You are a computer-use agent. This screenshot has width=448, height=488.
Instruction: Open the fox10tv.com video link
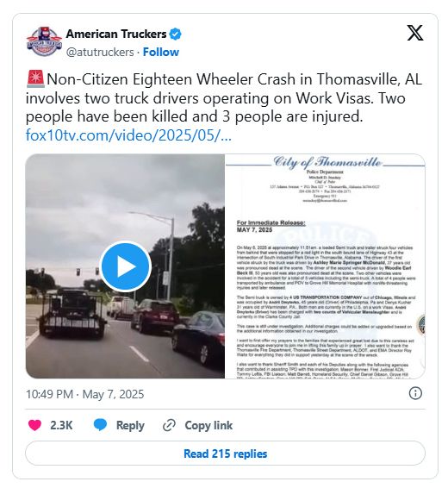tap(128, 135)
